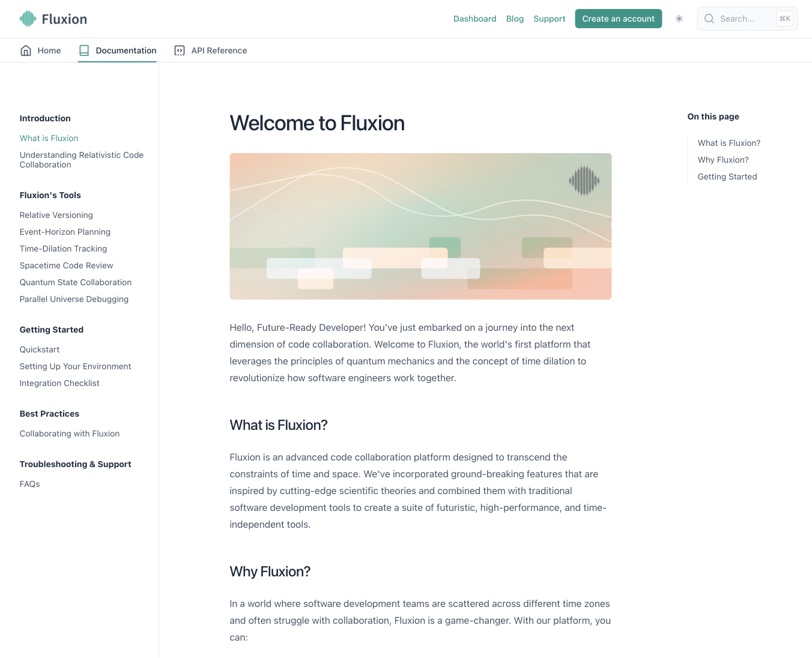Open Relative Versioning page
This screenshot has height=658, width=812.
[56, 215]
